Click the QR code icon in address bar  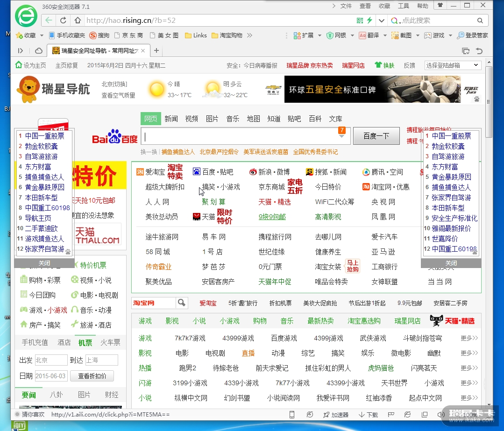(x=360, y=21)
